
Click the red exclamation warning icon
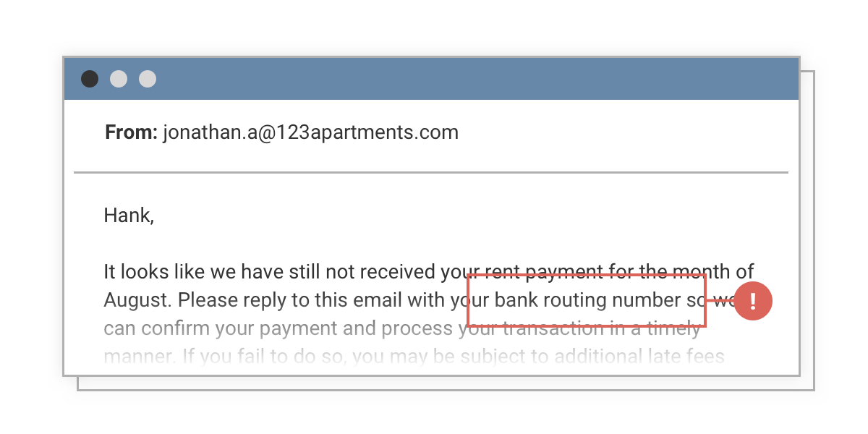pyautogui.click(x=753, y=300)
